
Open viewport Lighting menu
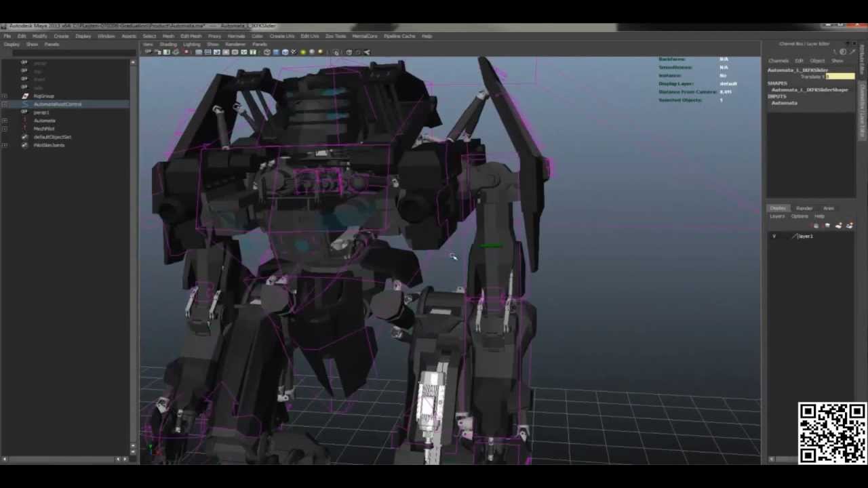click(x=192, y=44)
